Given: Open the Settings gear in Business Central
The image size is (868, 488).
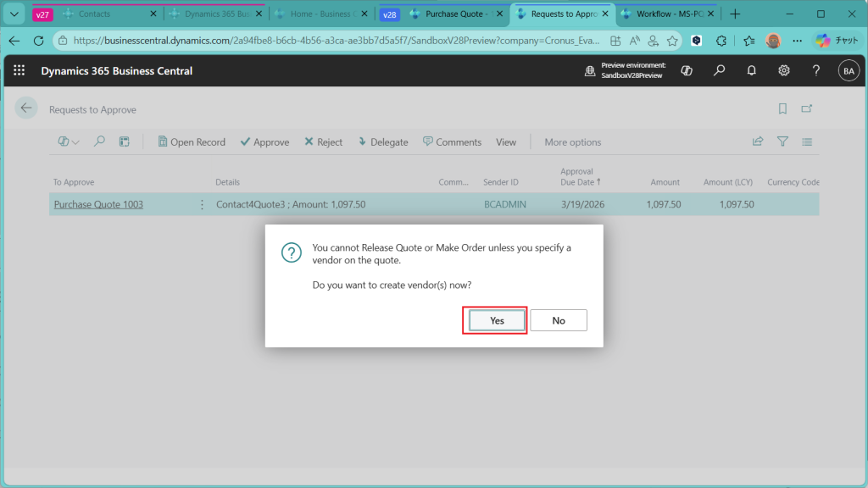Looking at the screenshot, I should tap(784, 71).
